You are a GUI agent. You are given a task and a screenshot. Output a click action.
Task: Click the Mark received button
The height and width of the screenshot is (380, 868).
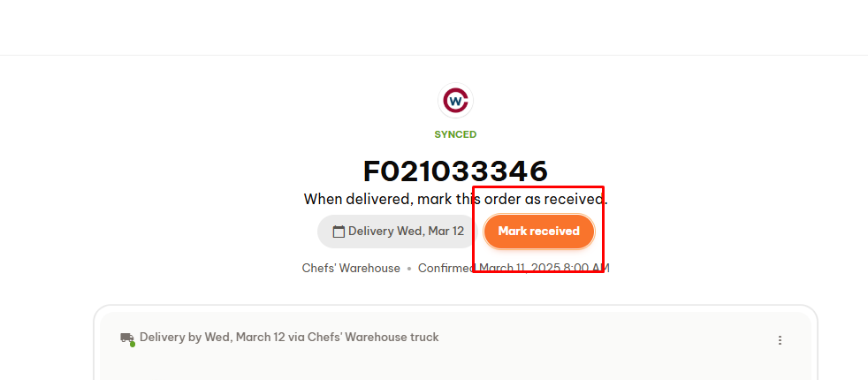[538, 232]
